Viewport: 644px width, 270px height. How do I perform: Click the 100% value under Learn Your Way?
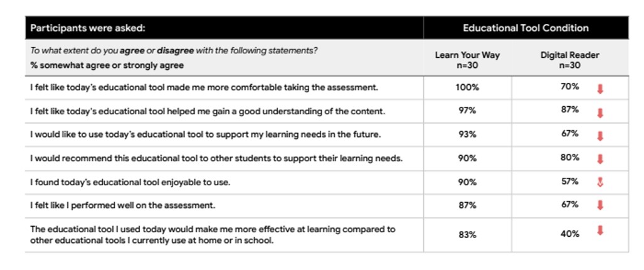click(467, 87)
